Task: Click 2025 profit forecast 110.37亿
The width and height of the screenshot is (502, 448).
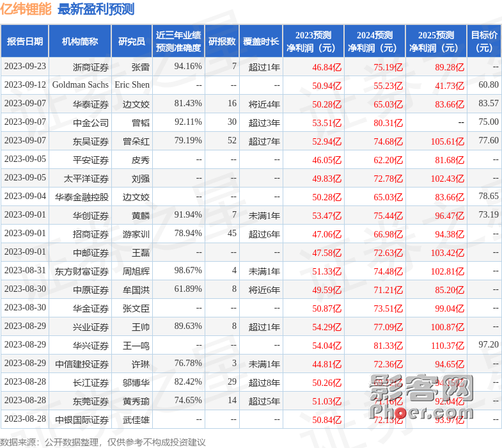Action: pos(447,346)
